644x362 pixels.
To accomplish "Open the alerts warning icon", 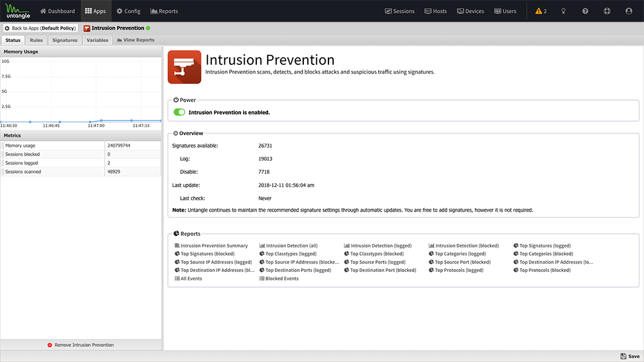I will click(x=540, y=11).
